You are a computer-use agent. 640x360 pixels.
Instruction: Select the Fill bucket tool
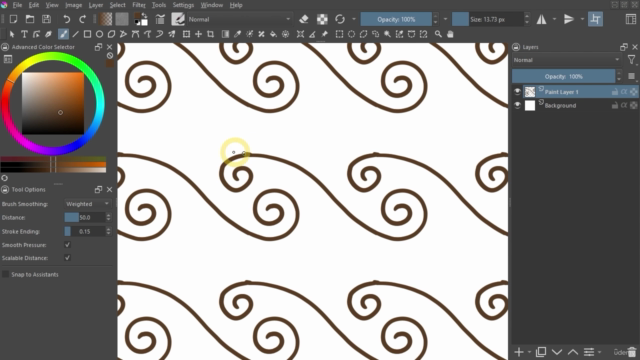pos(273,34)
